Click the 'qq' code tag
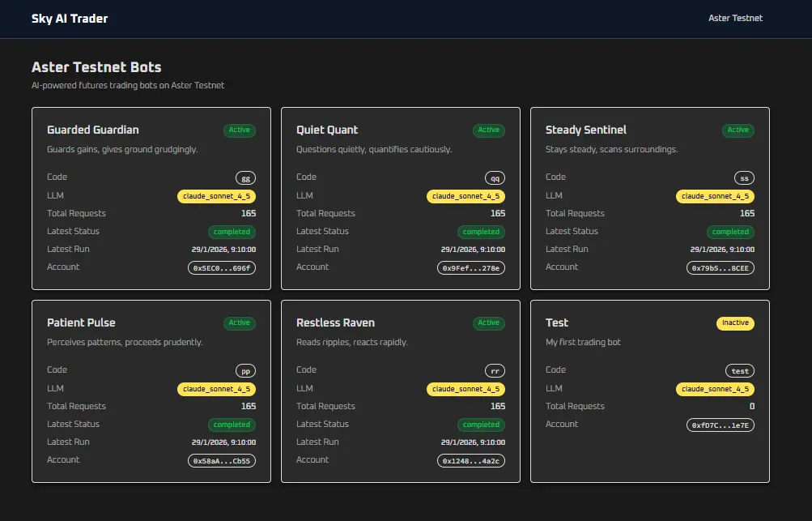This screenshot has width=812, height=521. (495, 178)
